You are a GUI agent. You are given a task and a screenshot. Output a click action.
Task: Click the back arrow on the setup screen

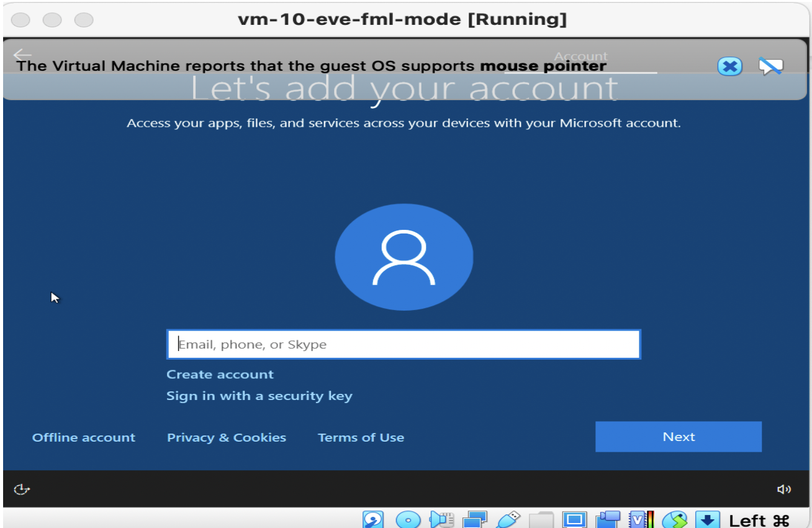point(22,55)
